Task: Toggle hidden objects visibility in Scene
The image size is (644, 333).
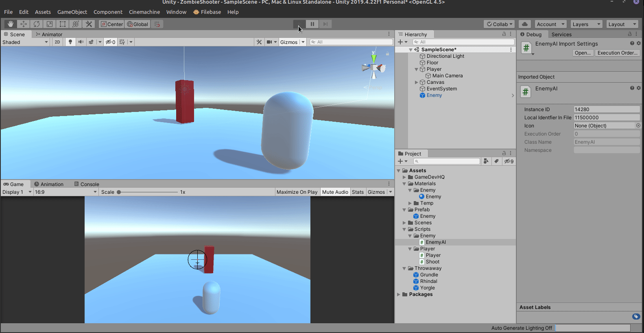Action: point(110,42)
